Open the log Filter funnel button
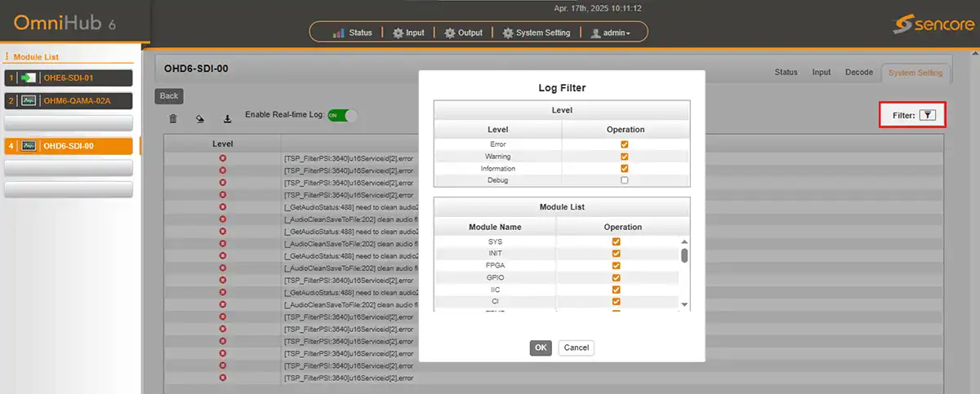Viewport: 980px width, 394px height. 927,116
